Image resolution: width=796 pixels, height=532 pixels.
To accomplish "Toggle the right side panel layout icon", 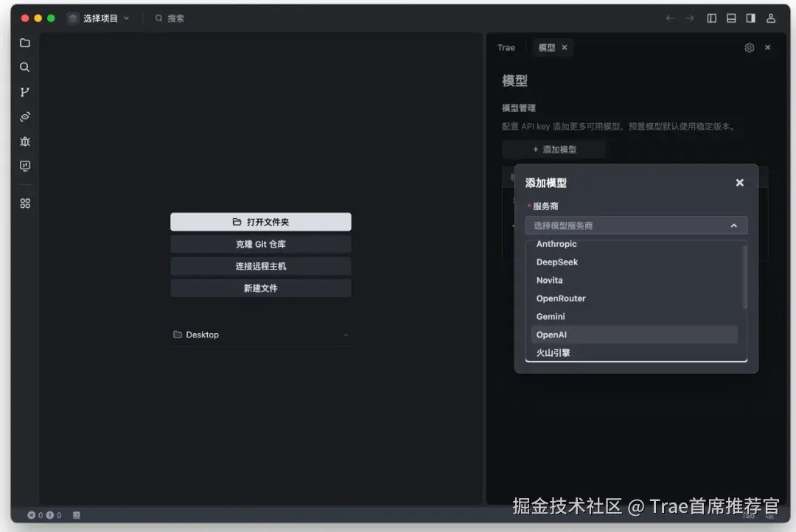I will [x=750, y=18].
